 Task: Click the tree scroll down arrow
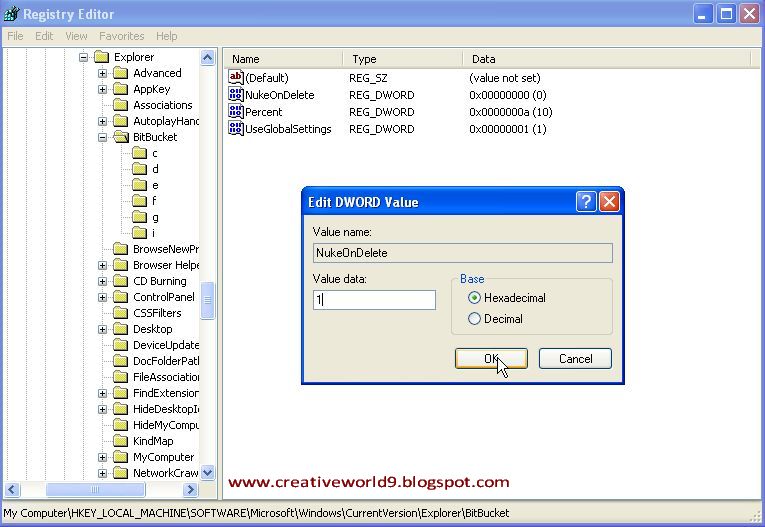point(207,472)
